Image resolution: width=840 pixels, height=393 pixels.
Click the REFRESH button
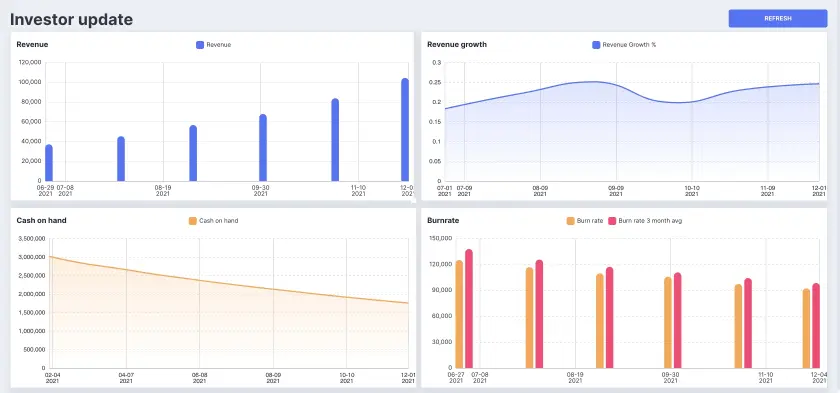[x=778, y=18]
